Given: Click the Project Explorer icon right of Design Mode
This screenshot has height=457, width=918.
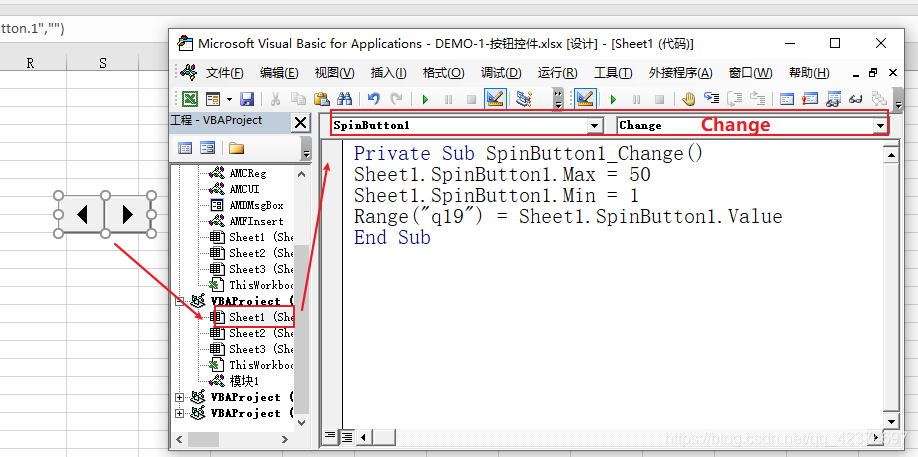Looking at the screenshot, I should (x=524, y=99).
